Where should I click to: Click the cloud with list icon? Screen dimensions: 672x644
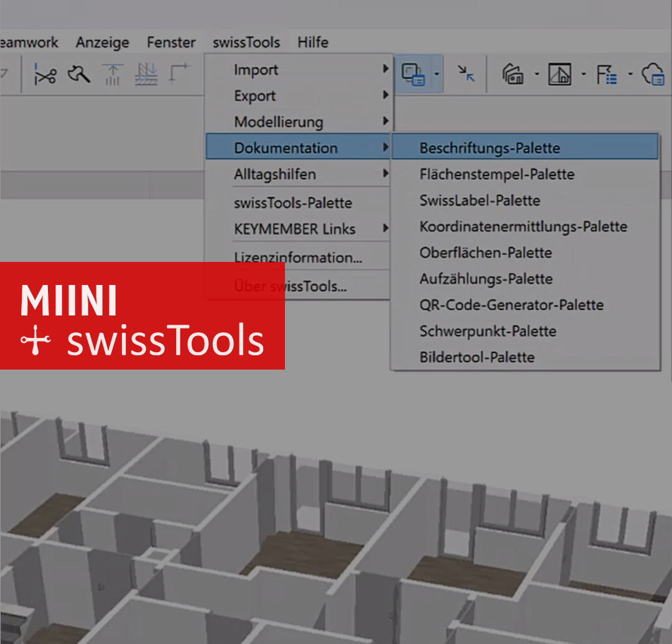click(653, 74)
